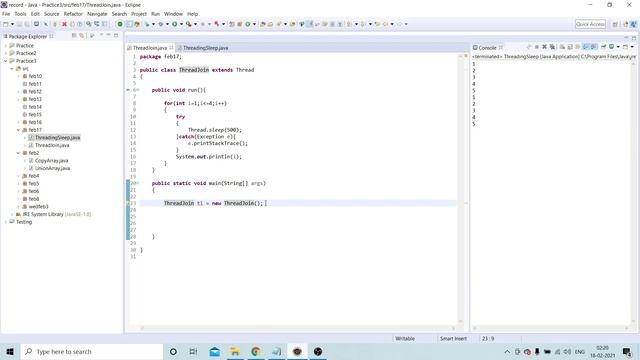Click the Open Task toolbar icon
Screen dimensions: 640x360
click(x=270, y=24)
